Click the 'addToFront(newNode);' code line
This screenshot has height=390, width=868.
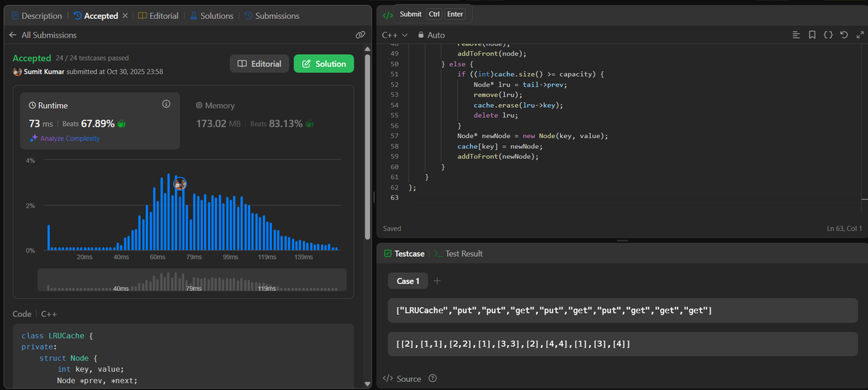pos(498,156)
